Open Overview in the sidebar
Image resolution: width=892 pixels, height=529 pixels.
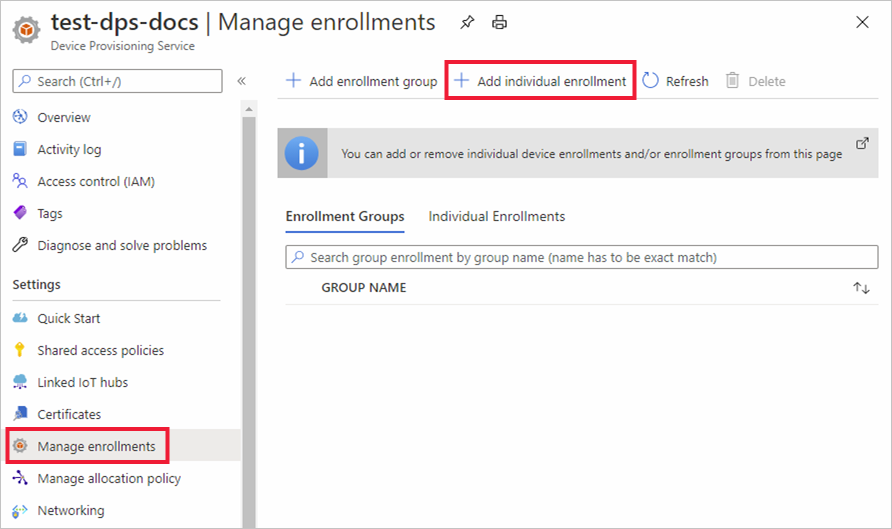coord(64,117)
